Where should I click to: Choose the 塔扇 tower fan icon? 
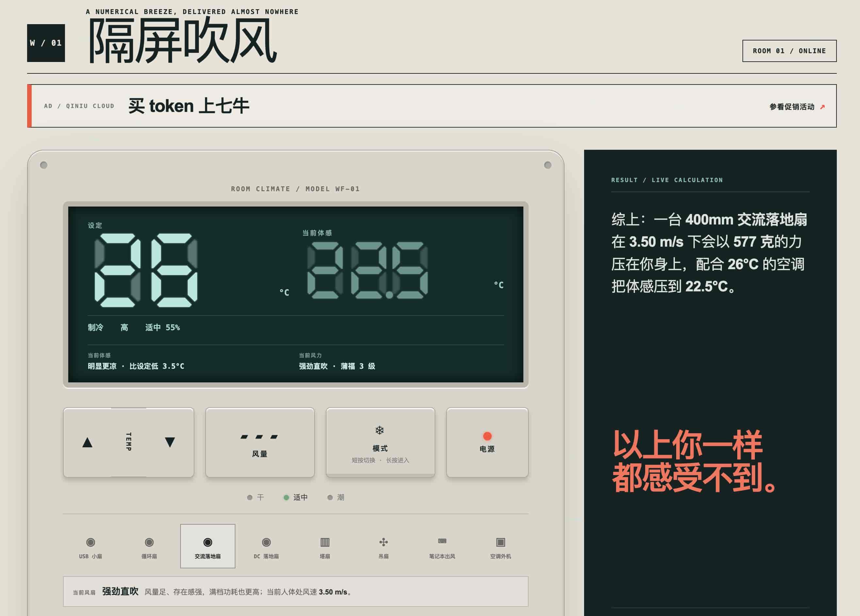point(325,546)
